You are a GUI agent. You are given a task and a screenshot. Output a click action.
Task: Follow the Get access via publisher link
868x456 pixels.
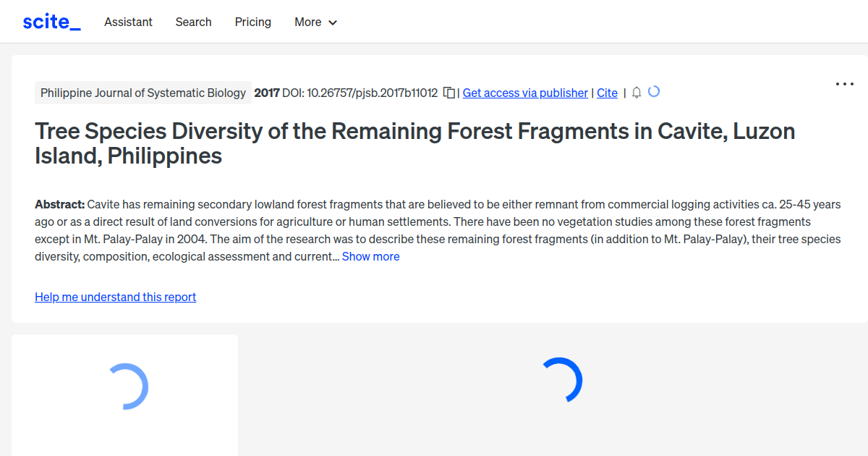point(525,93)
